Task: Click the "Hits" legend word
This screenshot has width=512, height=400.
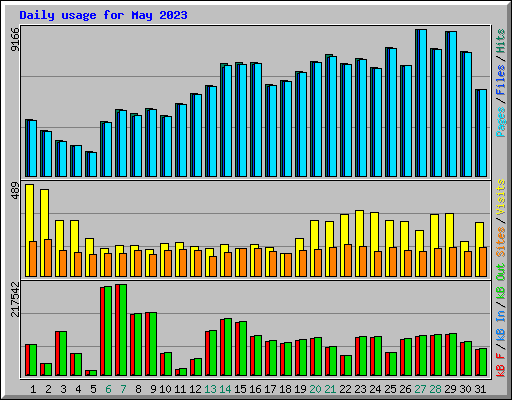Action: click(x=500, y=41)
